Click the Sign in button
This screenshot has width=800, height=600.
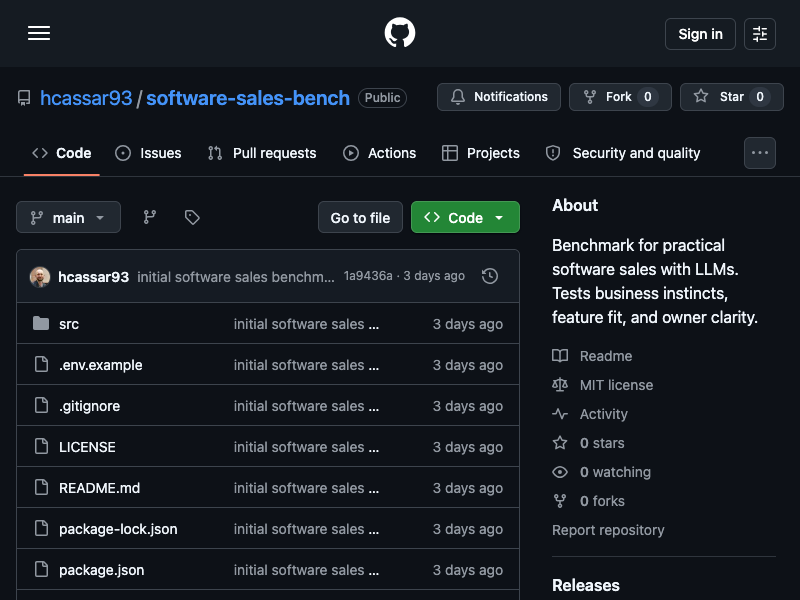click(x=700, y=34)
